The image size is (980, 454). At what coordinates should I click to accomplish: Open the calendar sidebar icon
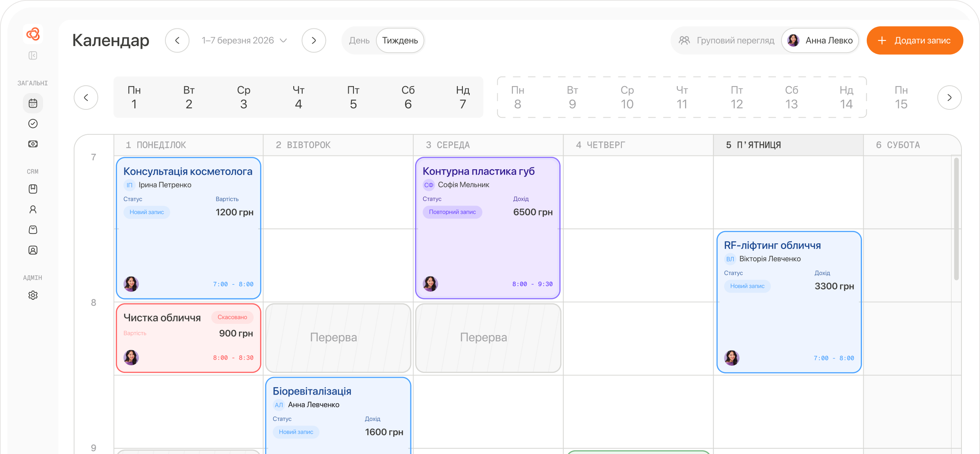pos(33,103)
